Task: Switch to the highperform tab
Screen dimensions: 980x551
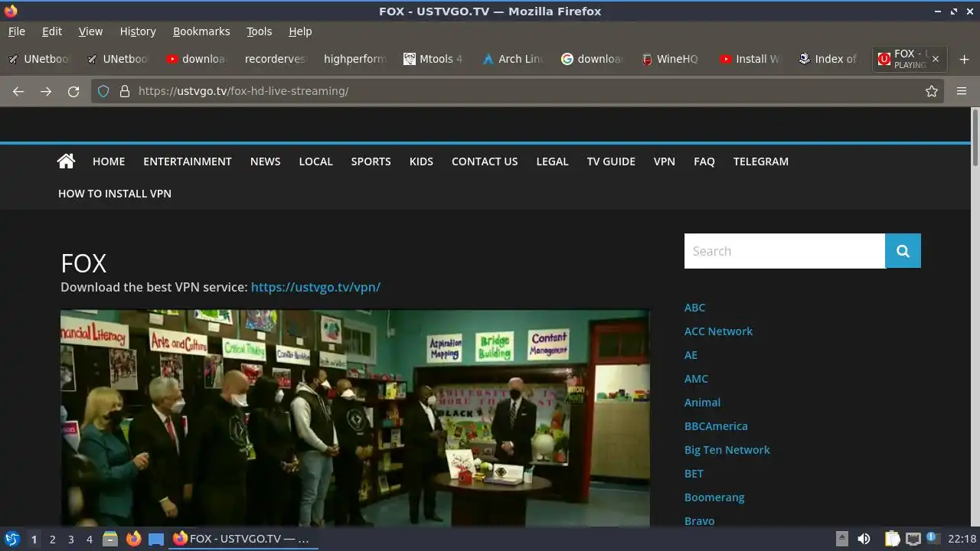Action: click(354, 59)
